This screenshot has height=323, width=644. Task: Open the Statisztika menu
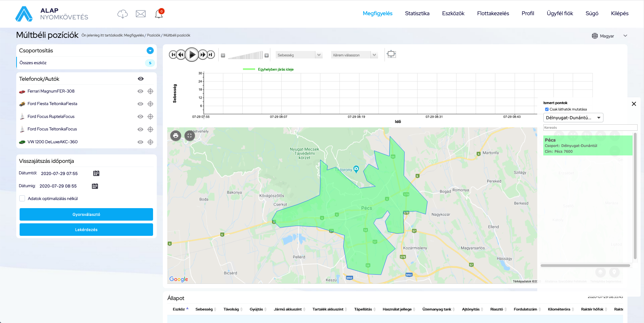(417, 14)
